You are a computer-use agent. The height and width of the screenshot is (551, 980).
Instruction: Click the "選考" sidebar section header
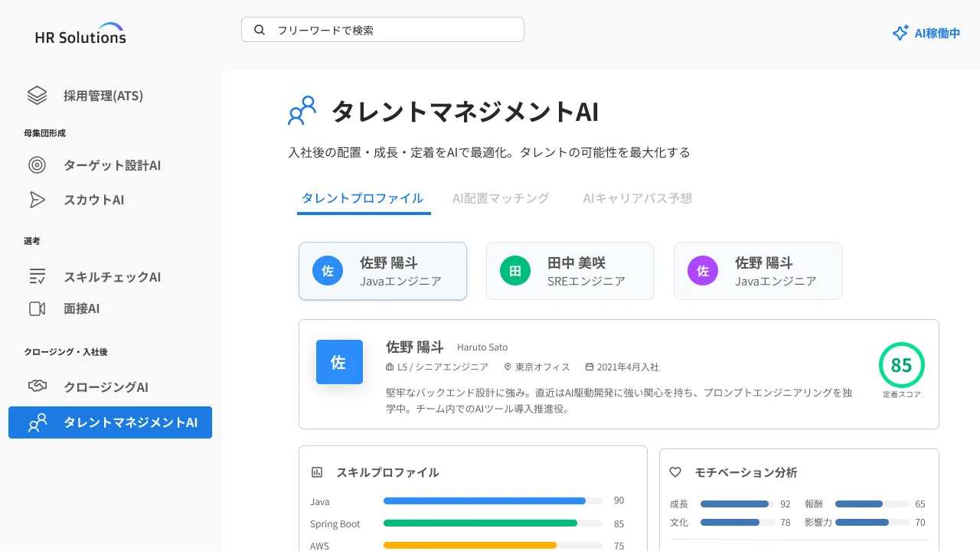[32, 241]
